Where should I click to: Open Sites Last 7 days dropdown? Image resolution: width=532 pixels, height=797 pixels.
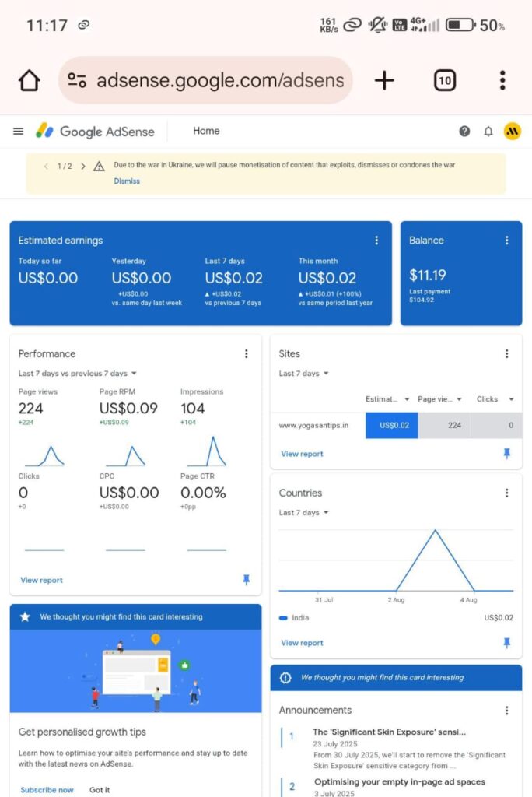pyautogui.click(x=304, y=374)
